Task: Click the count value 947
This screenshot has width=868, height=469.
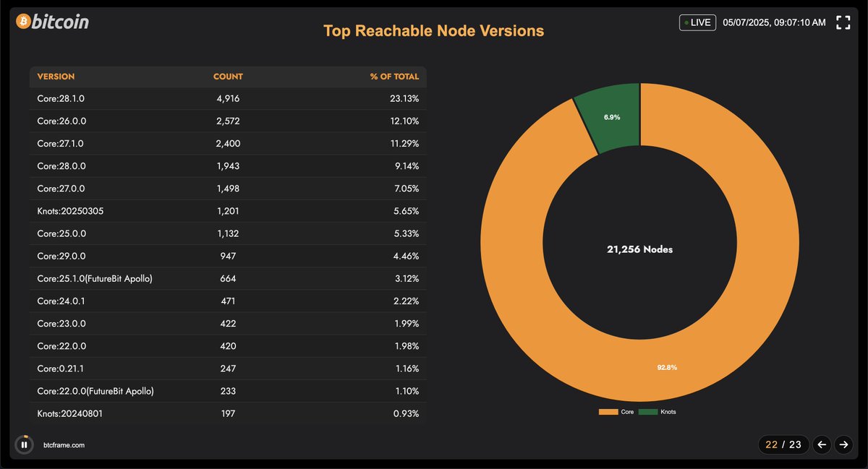Action: pyautogui.click(x=228, y=257)
